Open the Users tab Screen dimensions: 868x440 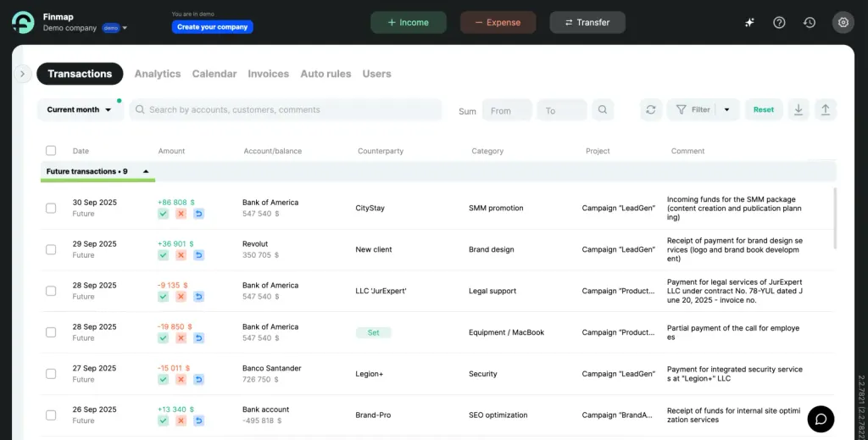point(377,74)
